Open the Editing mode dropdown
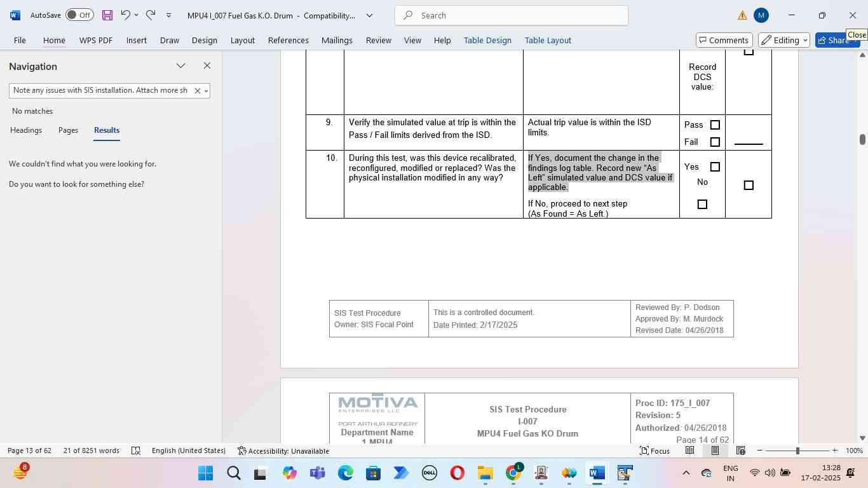 pos(784,40)
